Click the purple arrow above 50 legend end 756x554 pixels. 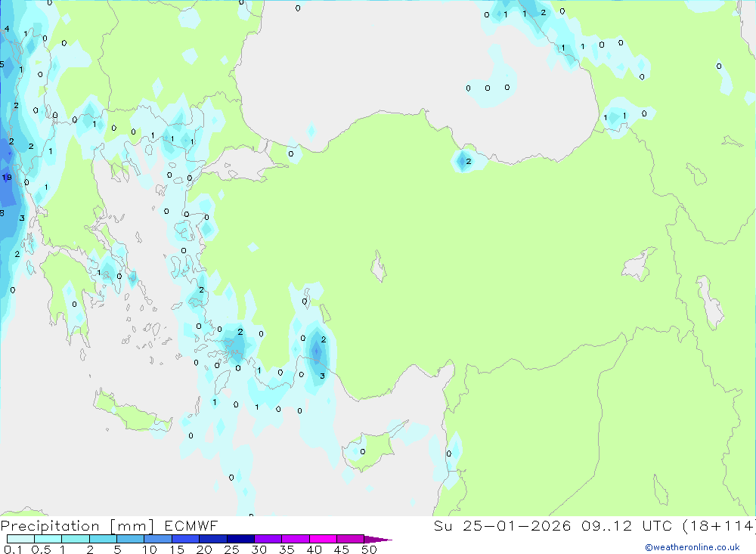(x=377, y=540)
